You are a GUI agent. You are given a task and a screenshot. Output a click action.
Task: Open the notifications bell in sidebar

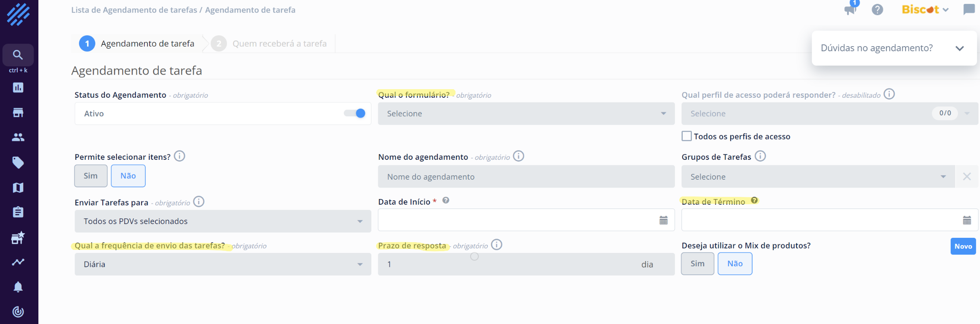coord(18,287)
